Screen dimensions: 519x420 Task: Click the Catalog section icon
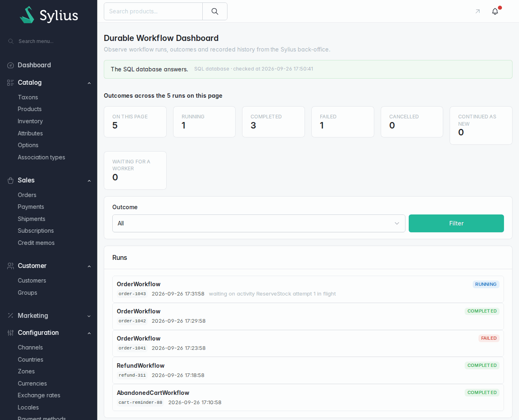tap(11, 83)
